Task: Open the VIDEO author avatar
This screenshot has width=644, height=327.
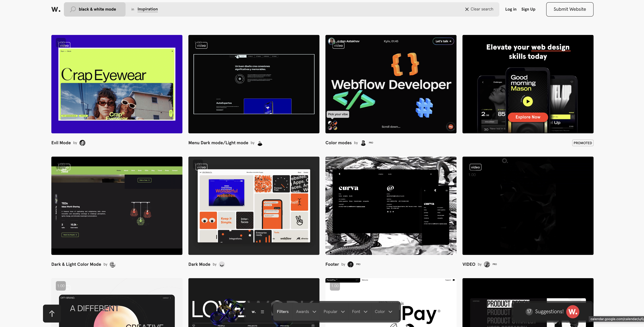Action: [487, 264]
